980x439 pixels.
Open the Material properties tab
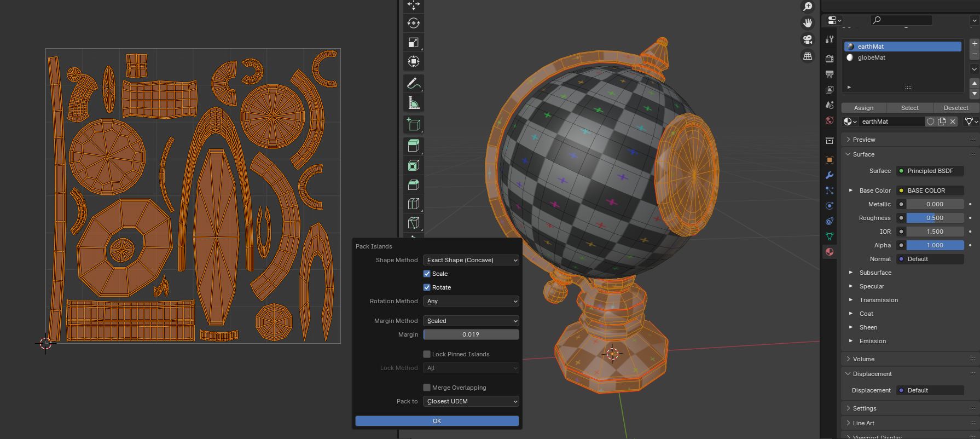(830, 252)
